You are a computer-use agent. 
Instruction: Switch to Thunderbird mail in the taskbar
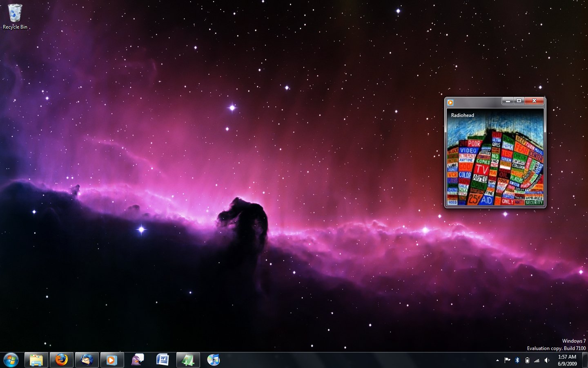point(87,360)
